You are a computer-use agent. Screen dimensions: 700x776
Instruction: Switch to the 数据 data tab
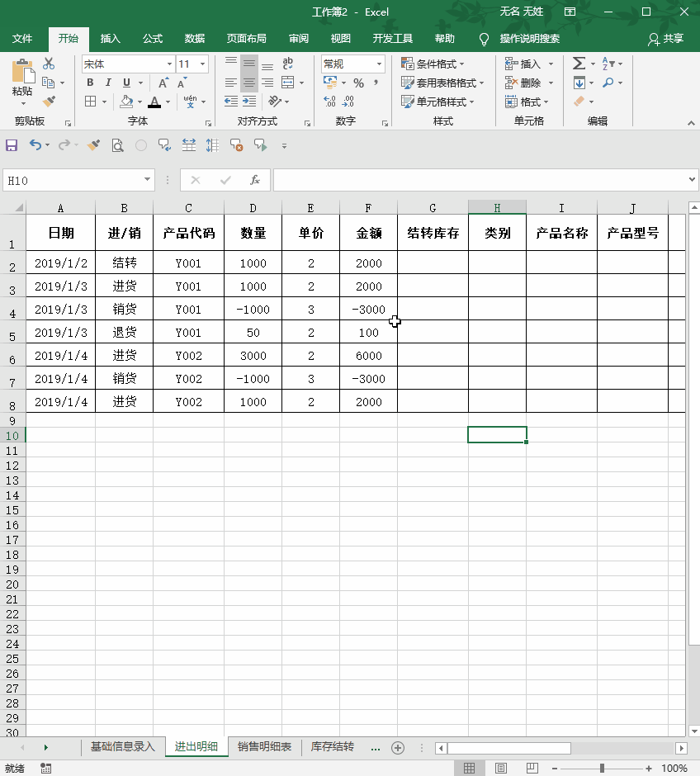(x=195, y=39)
